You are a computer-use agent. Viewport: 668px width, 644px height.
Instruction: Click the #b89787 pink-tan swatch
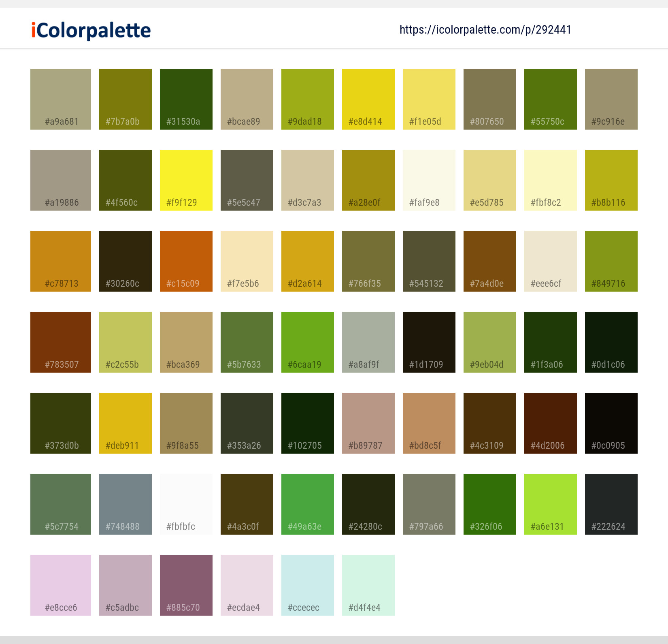368,423
